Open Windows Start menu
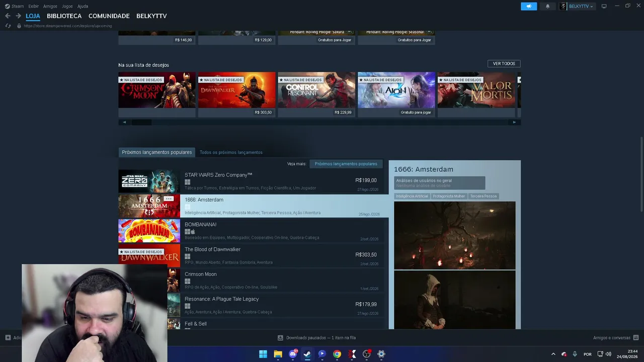The width and height of the screenshot is (644, 362). coord(263,354)
